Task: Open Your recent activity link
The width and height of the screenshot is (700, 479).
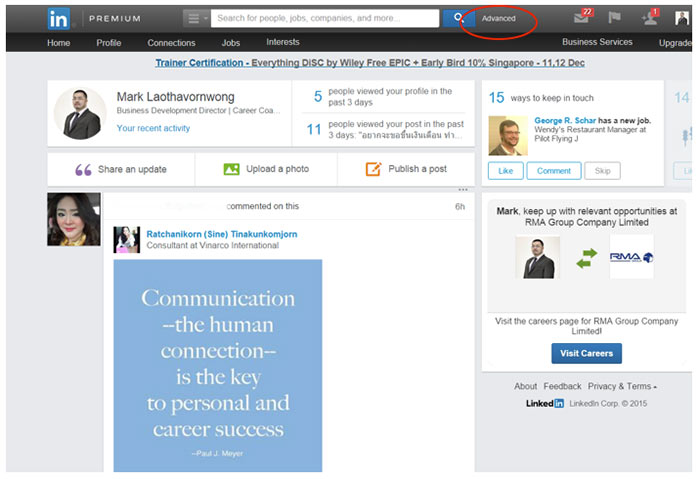Action: (153, 129)
